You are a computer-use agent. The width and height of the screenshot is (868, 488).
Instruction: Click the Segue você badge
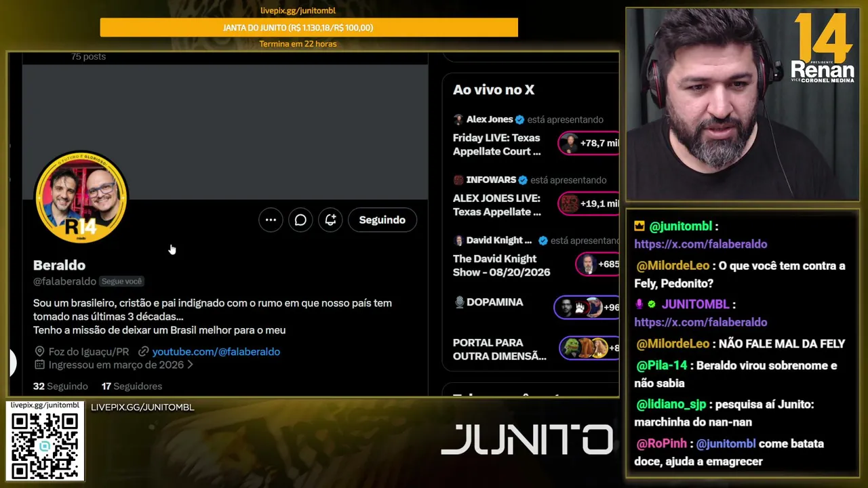coord(122,281)
